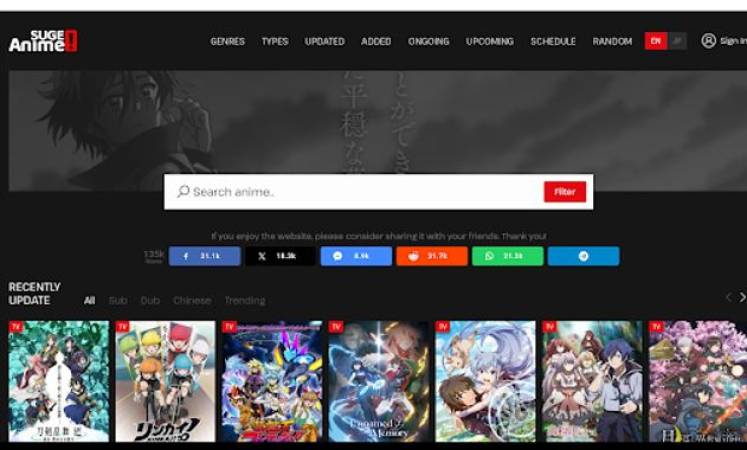Share on Facebook button

pyautogui.click(x=205, y=256)
